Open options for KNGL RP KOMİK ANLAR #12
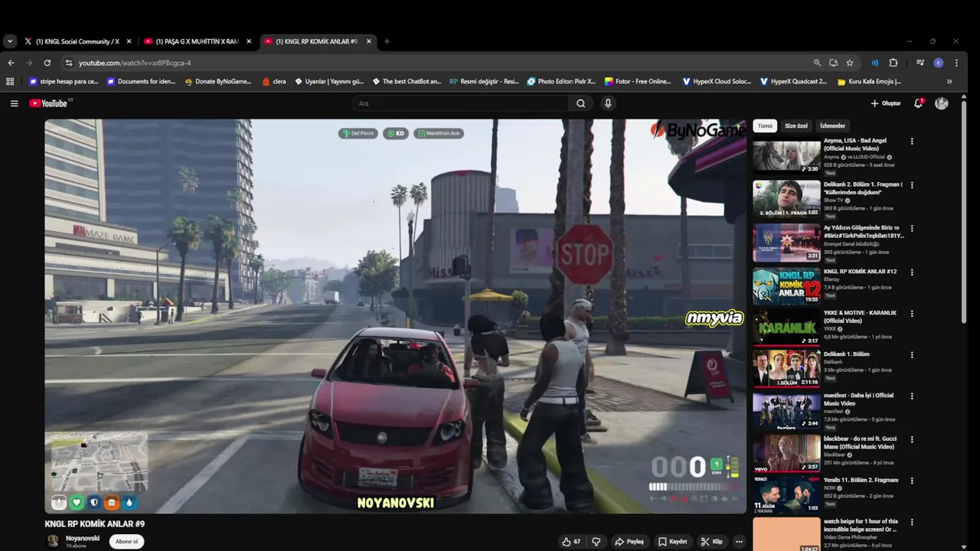The image size is (980, 551). pos(912,272)
